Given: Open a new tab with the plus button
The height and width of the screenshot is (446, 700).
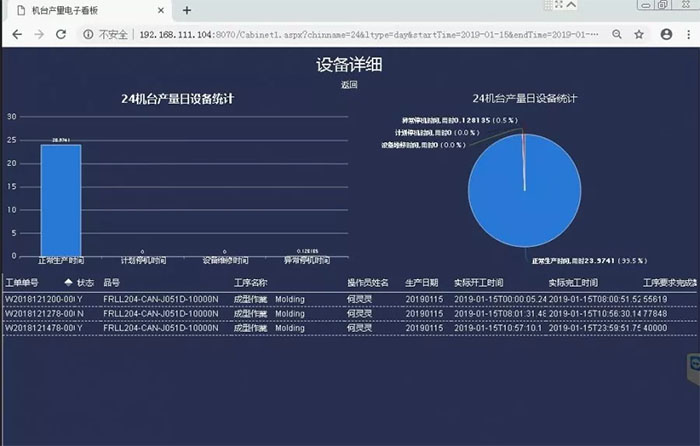Looking at the screenshot, I should tap(186, 10).
